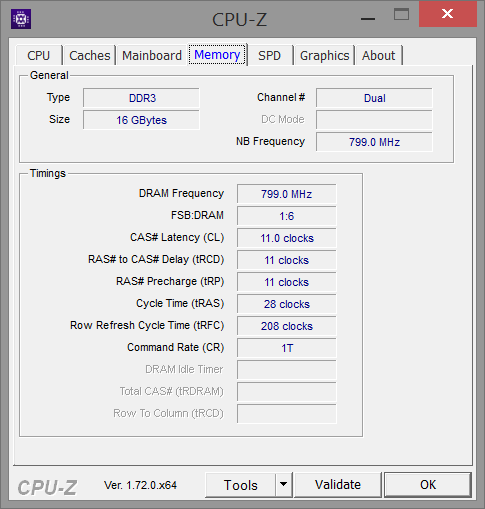Click the DRAM Frequency label
485x509 pixels.
point(181,193)
